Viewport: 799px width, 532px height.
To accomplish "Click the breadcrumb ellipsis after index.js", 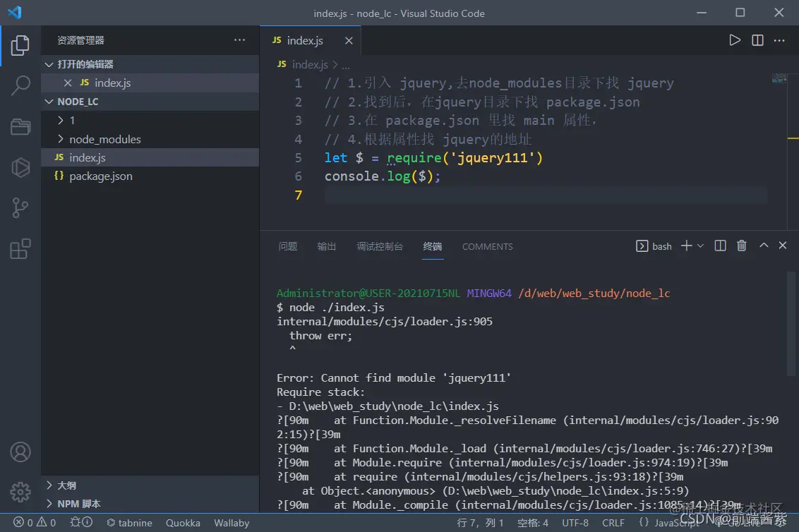I will 346,65.
